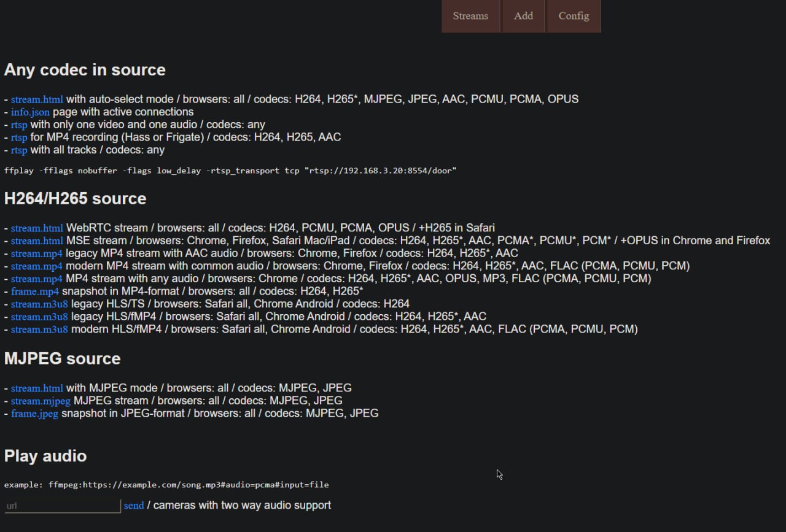This screenshot has width=786, height=532.
Task: Click rtsp link with all tracks
Action: 19,150
